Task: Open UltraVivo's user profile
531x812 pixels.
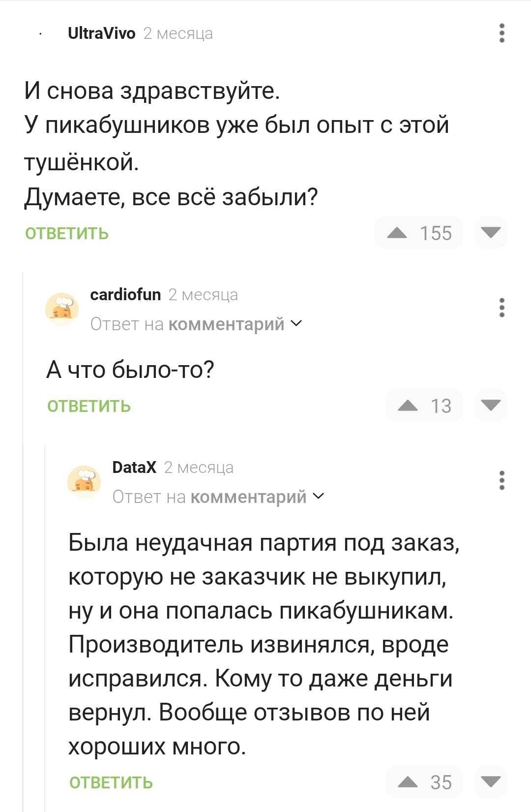Action: (x=101, y=33)
